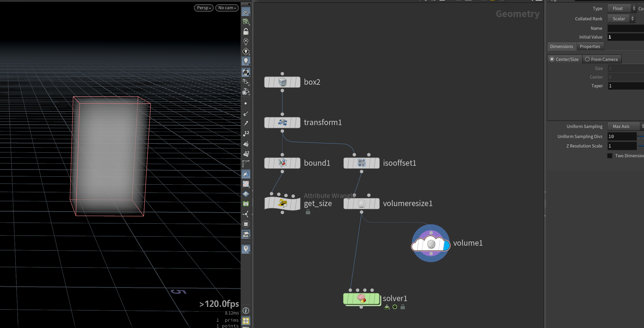Toggle the viewport lock icon
Image resolution: width=644 pixels, height=328 pixels.
246,32
